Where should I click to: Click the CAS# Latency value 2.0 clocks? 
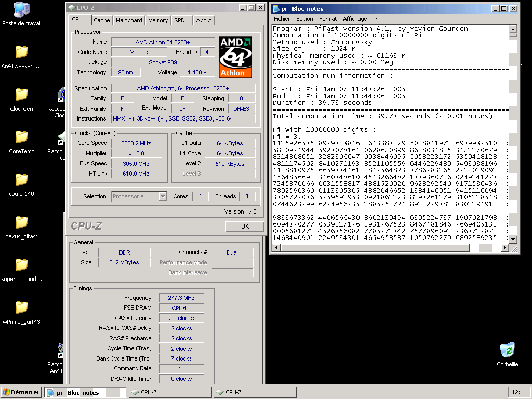tap(181, 318)
